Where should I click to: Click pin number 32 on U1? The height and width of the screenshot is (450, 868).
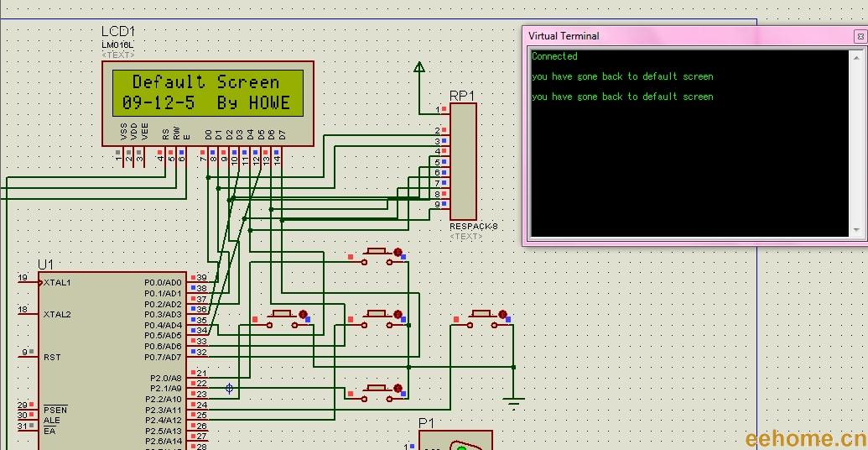[x=201, y=352]
